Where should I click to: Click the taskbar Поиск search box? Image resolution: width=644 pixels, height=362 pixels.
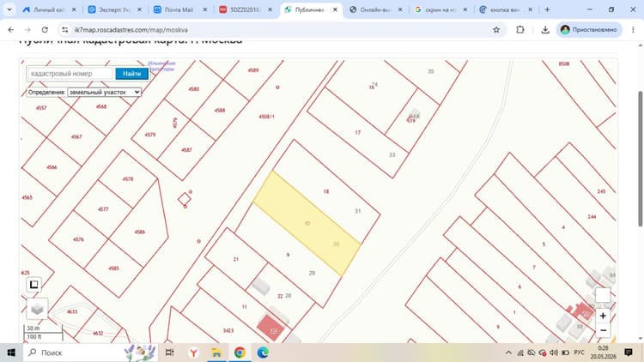(90, 353)
